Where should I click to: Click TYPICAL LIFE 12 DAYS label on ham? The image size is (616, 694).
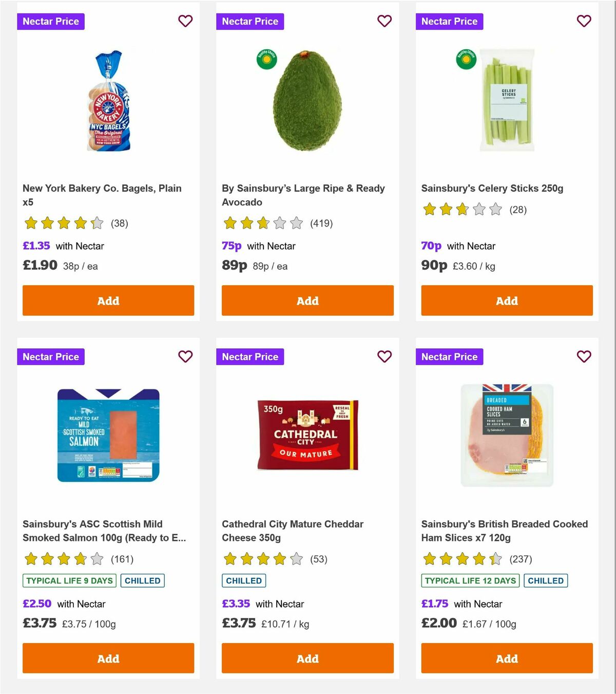470,580
